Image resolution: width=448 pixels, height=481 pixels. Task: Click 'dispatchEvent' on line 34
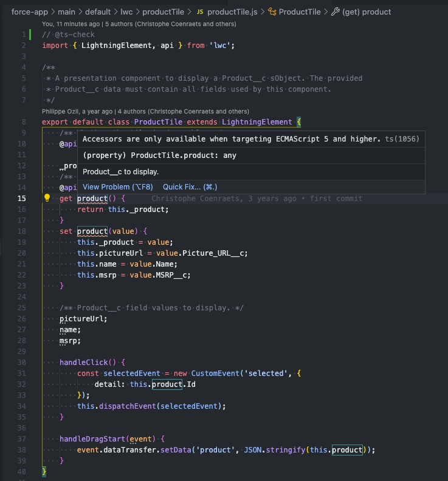pos(128,406)
